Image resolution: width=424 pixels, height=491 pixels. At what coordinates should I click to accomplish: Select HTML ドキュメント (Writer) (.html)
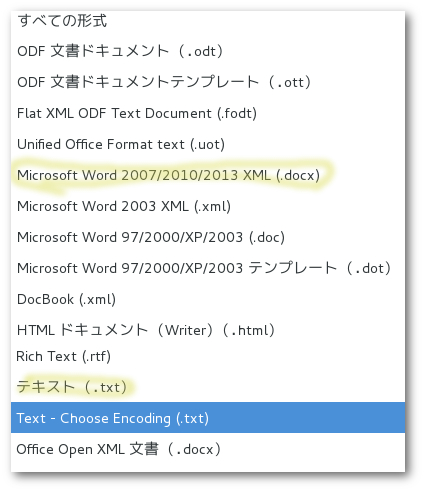pos(208,330)
